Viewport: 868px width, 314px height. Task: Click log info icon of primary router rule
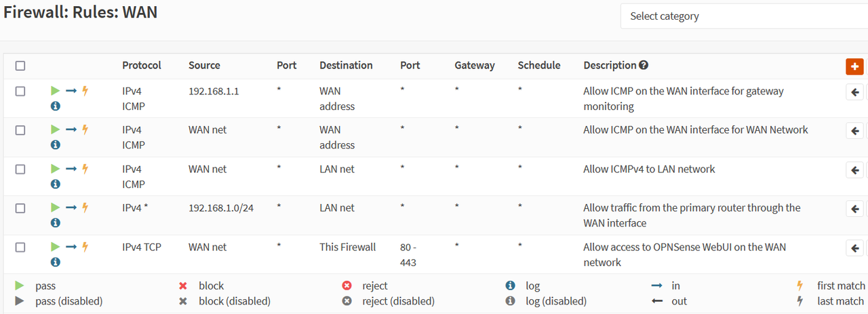click(x=56, y=222)
